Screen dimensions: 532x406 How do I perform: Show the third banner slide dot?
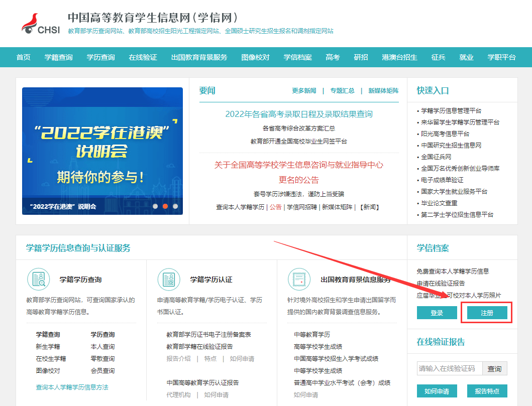175,206
